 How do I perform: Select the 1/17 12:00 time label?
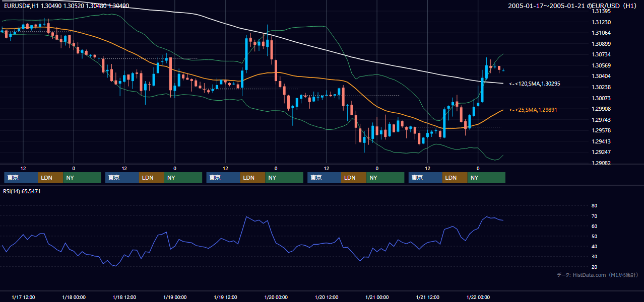[23, 297]
